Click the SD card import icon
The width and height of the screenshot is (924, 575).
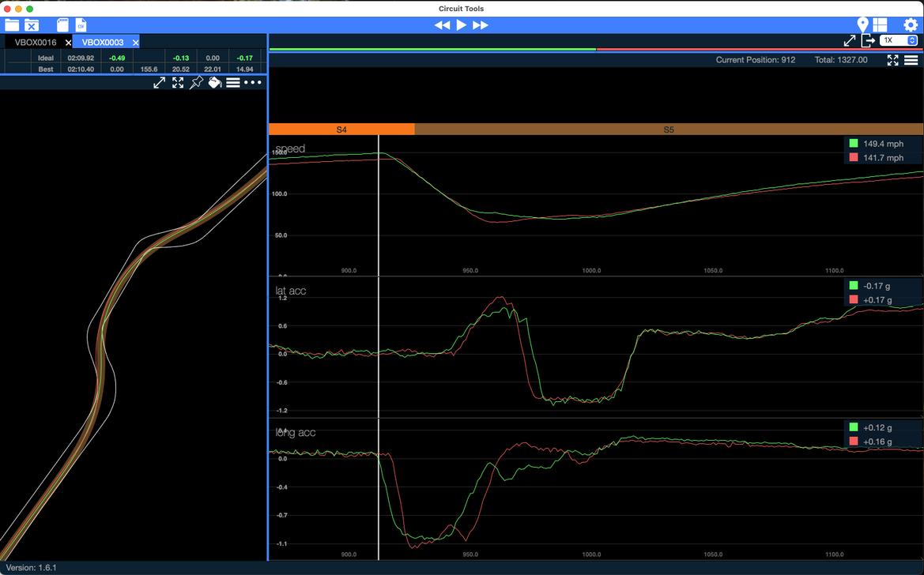point(62,25)
